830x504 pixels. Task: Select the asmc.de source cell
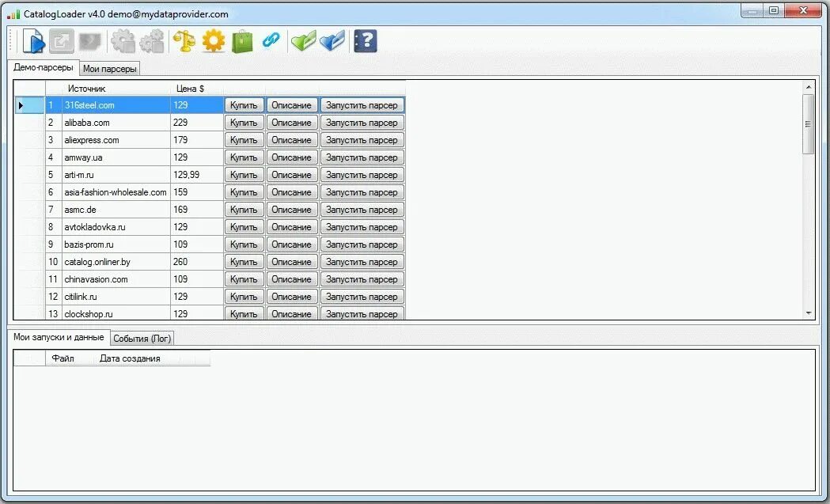coord(116,210)
